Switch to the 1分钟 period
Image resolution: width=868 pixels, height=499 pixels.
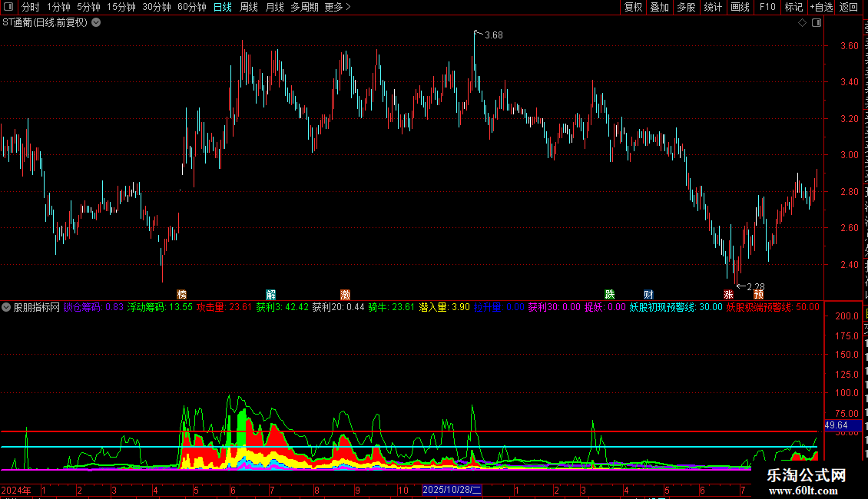[58, 7]
